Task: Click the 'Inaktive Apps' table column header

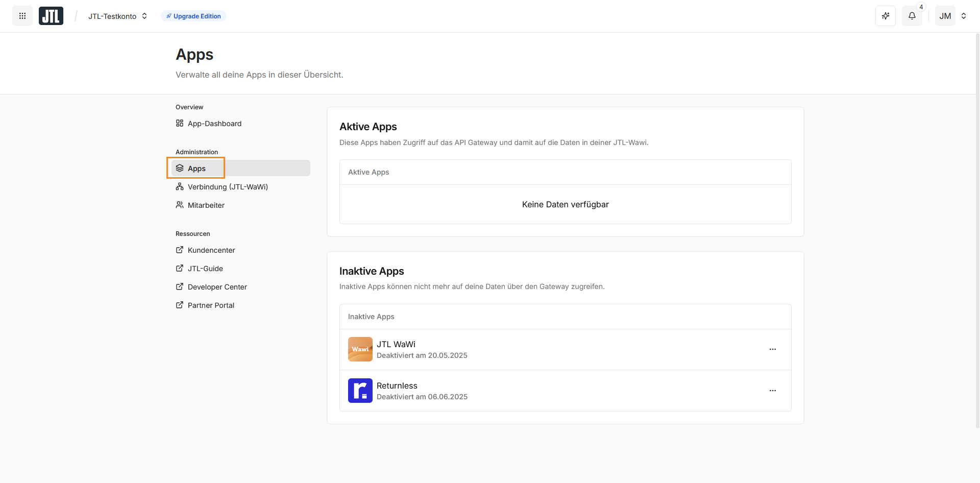Action: [371, 317]
